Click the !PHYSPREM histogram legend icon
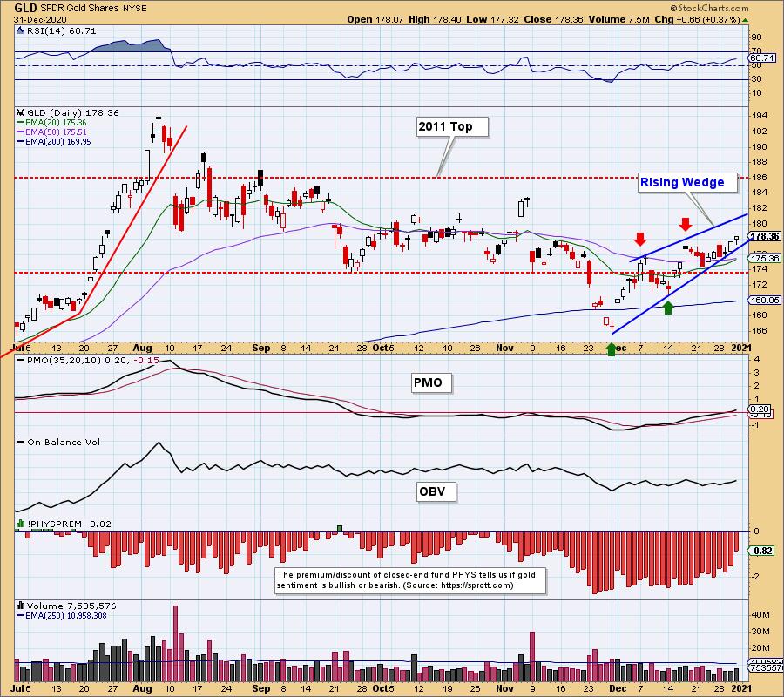Screen dimensions: 784x697 pos(21,524)
